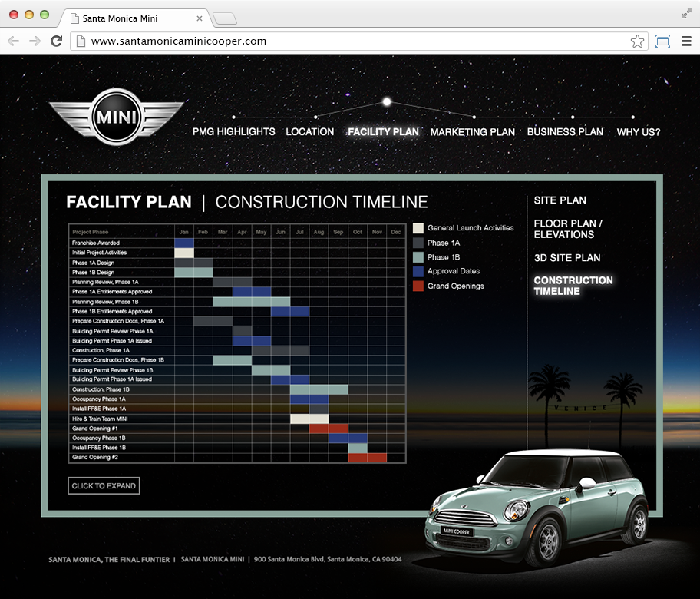Click Grand Opening #2 row label
Viewport: 700px width, 599px height.
coord(94,458)
